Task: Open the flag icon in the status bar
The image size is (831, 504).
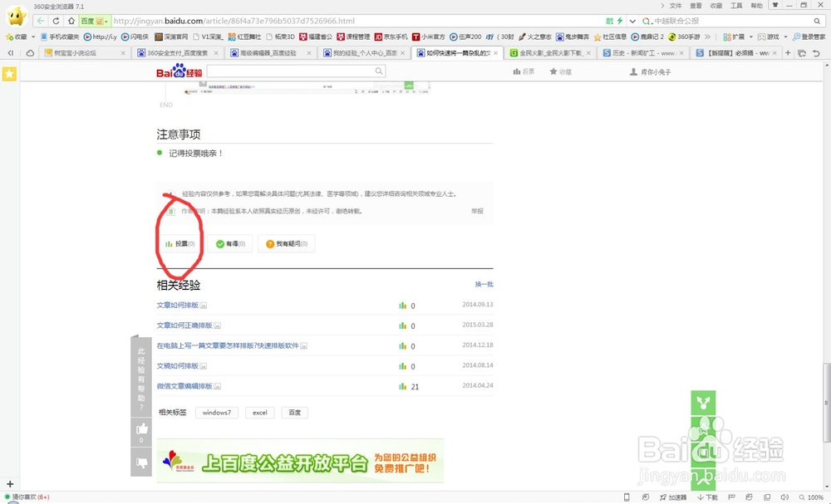Action: pos(730,497)
